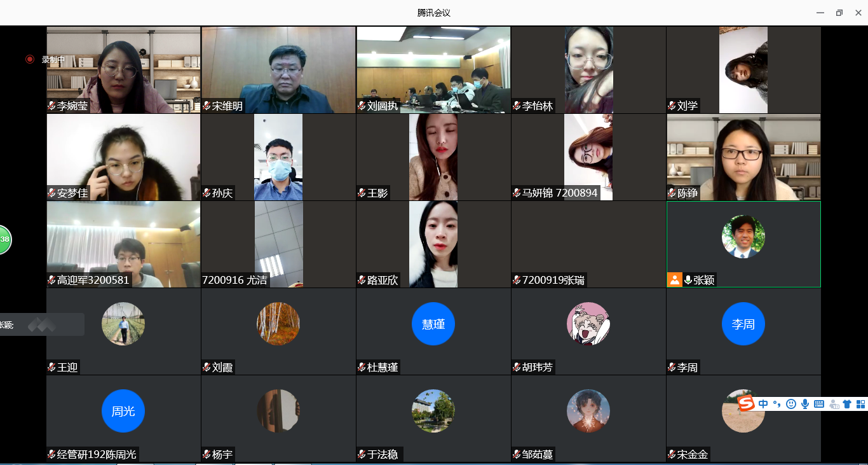Click the Sogou user account icon
This screenshot has width=868, height=465.
pos(833,404)
